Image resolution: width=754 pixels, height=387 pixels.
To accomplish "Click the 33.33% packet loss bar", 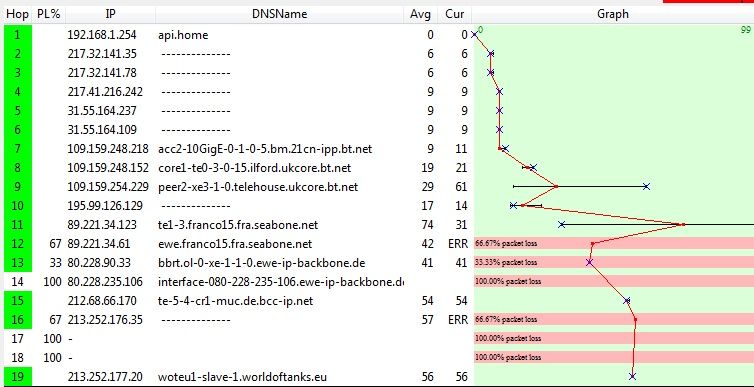I will click(x=614, y=262).
